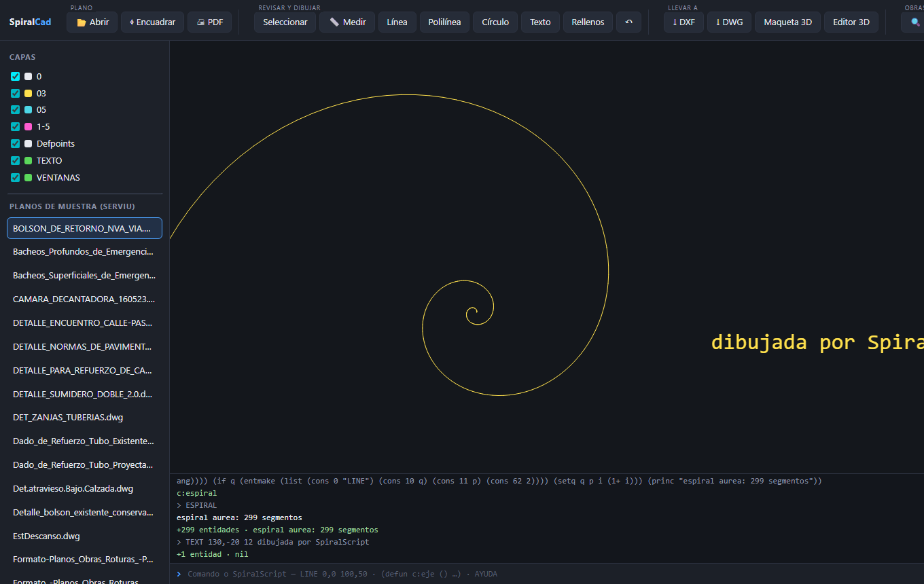Toggle the VENTANAS layer checkbox
924x584 pixels.
15,178
